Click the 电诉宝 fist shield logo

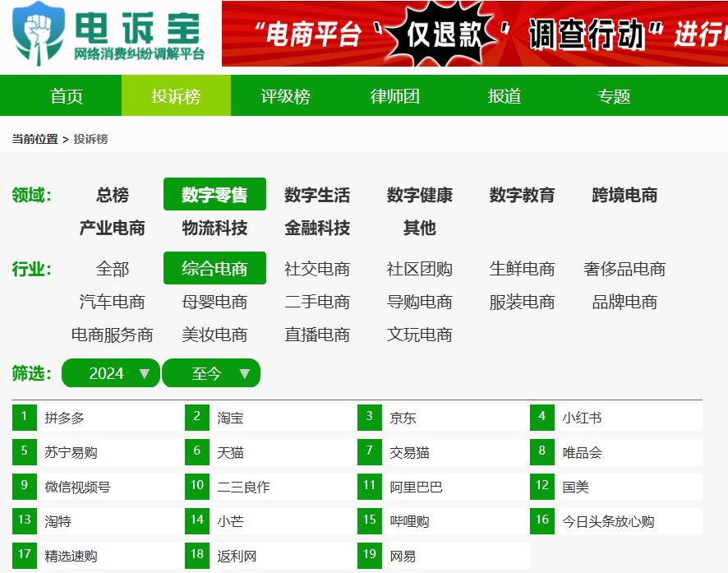(39, 34)
